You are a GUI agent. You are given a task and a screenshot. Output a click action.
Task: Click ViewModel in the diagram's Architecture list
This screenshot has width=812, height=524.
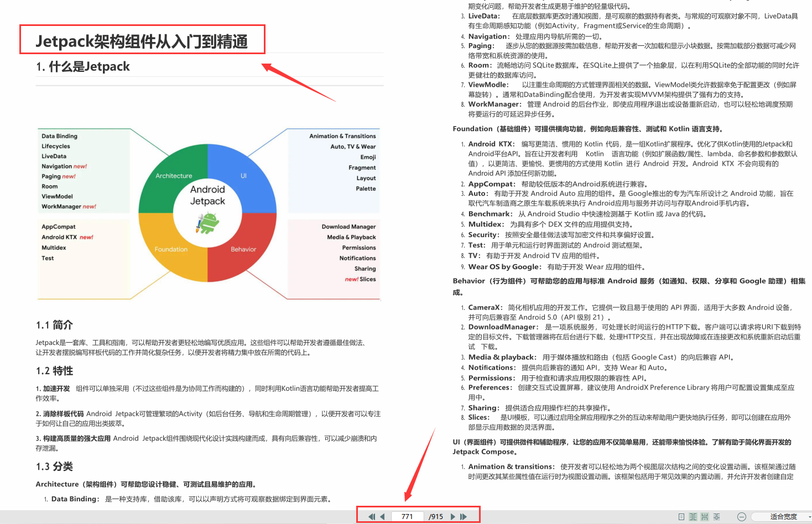(57, 196)
